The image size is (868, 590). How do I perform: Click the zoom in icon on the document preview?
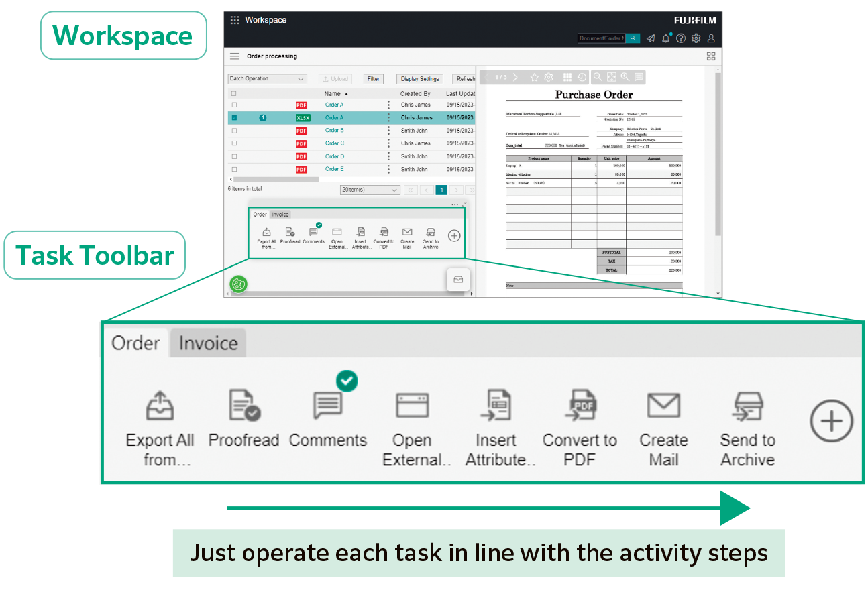click(624, 77)
